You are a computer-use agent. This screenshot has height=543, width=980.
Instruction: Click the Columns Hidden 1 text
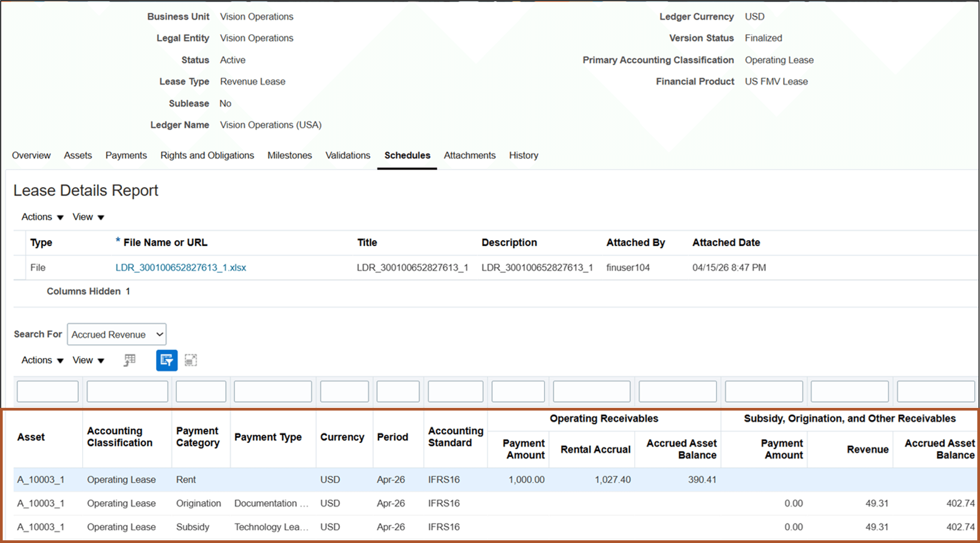point(88,292)
